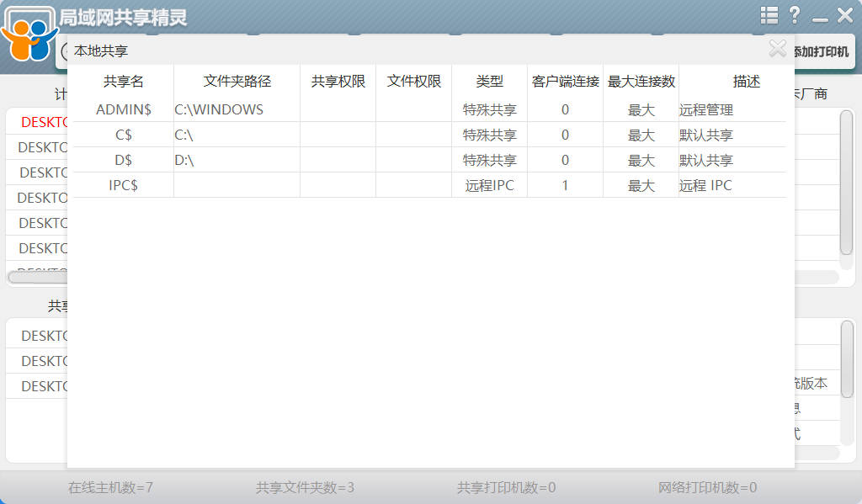
Task: Open help via question mark icon
Action: (x=795, y=15)
